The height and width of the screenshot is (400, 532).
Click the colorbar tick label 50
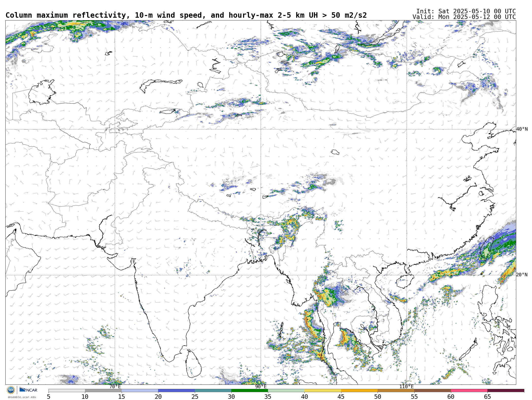click(378, 397)
